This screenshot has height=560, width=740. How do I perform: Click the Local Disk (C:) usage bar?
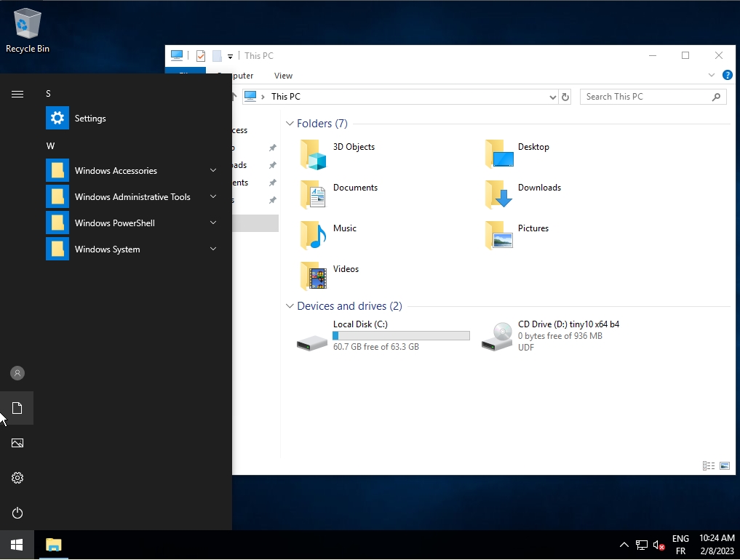click(401, 335)
